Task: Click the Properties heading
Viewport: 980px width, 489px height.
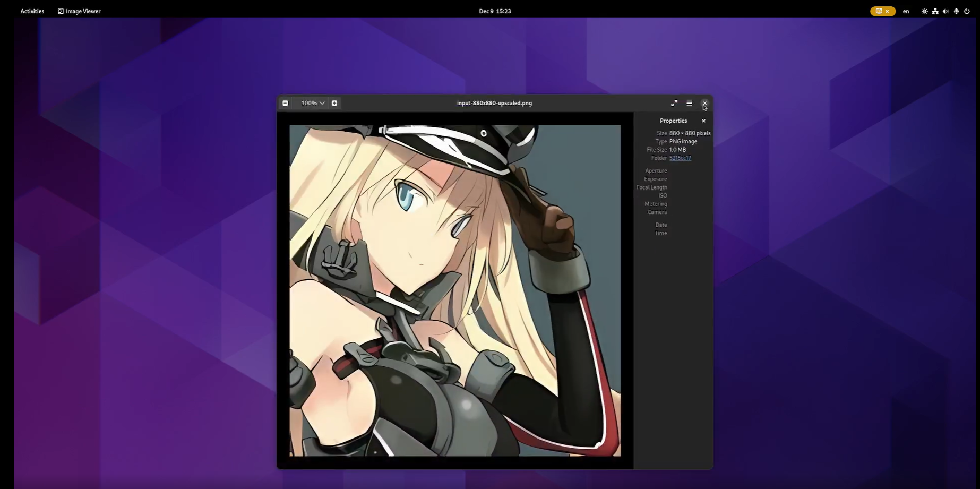Action: (673, 121)
